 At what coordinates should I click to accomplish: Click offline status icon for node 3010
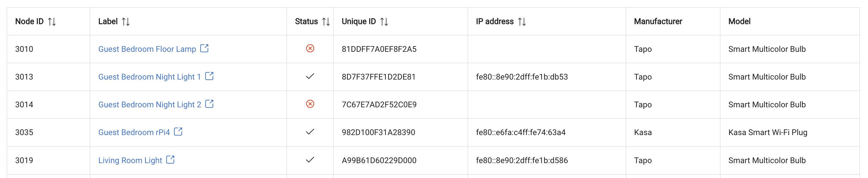pos(310,48)
